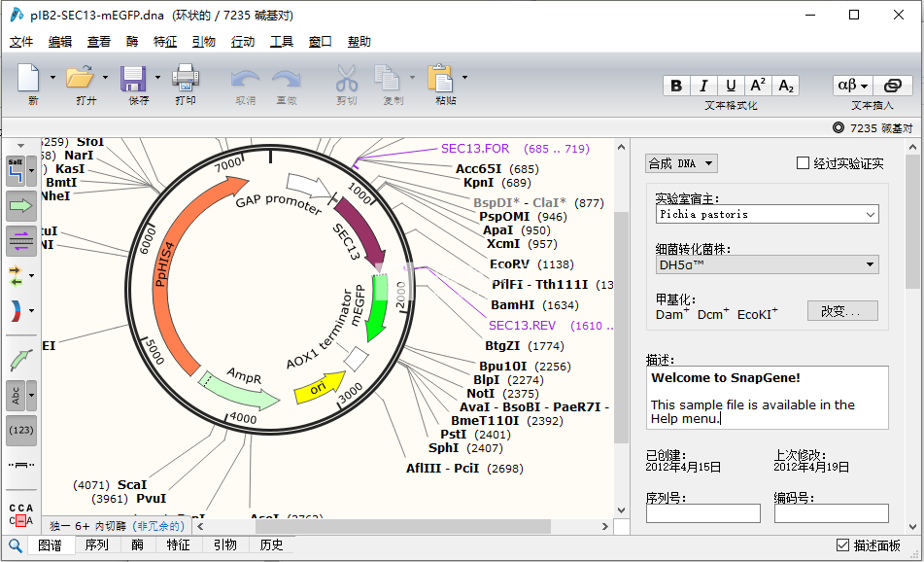
Task: Click the New file icon
Action: [x=28, y=77]
